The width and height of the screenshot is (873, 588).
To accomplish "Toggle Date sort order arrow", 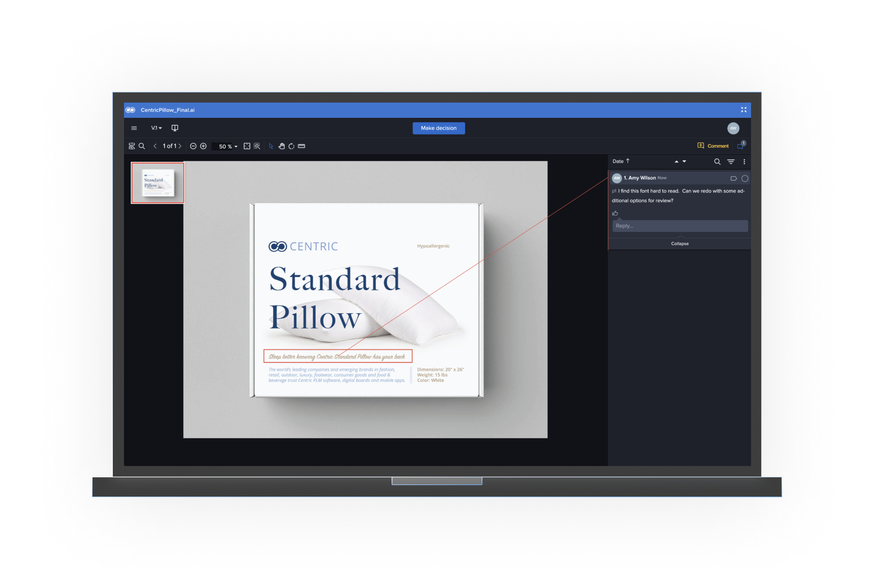I will pos(628,161).
